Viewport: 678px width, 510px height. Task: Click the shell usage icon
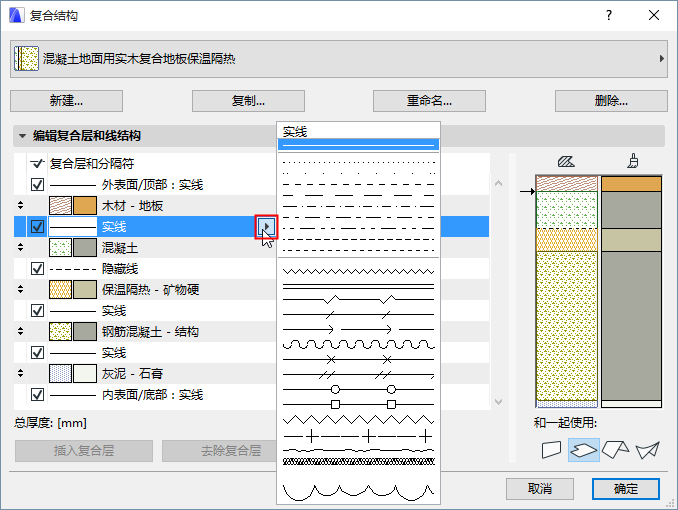647,450
